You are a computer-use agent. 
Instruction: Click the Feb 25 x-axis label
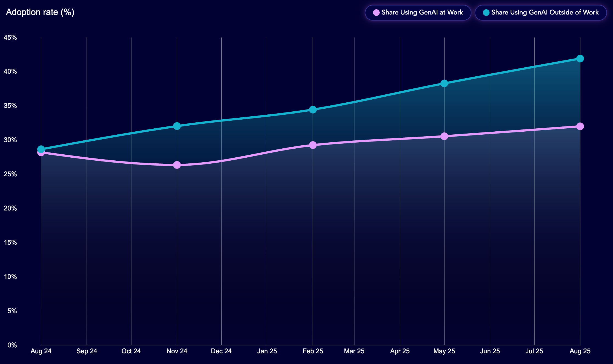[x=313, y=351]
